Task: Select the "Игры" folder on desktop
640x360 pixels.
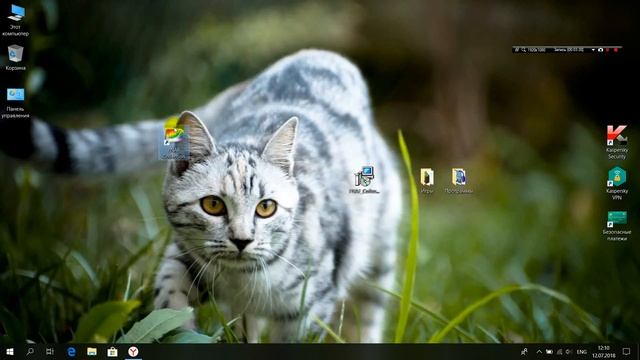Action: click(427, 180)
